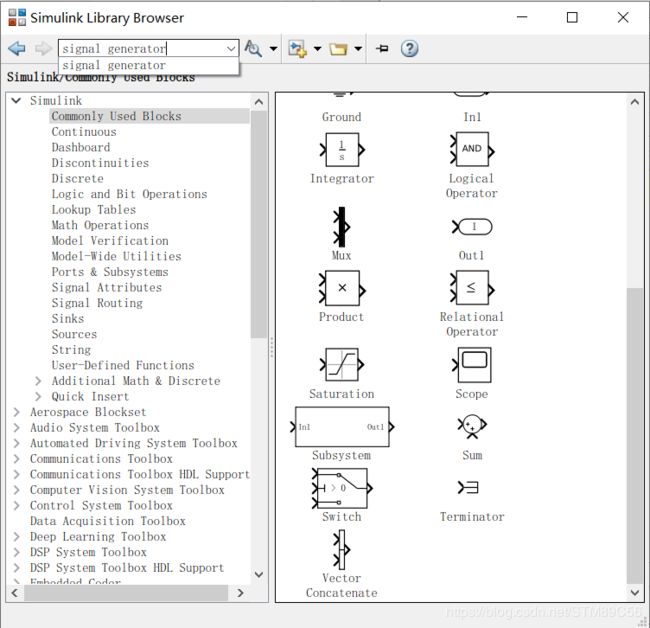Select the Product block icon
The image size is (650, 628).
pyautogui.click(x=342, y=288)
